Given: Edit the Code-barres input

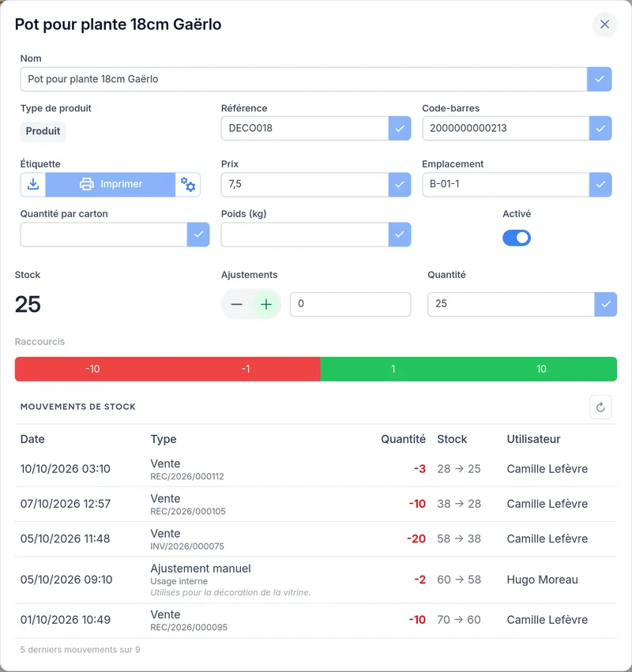Looking at the screenshot, I should (x=506, y=128).
